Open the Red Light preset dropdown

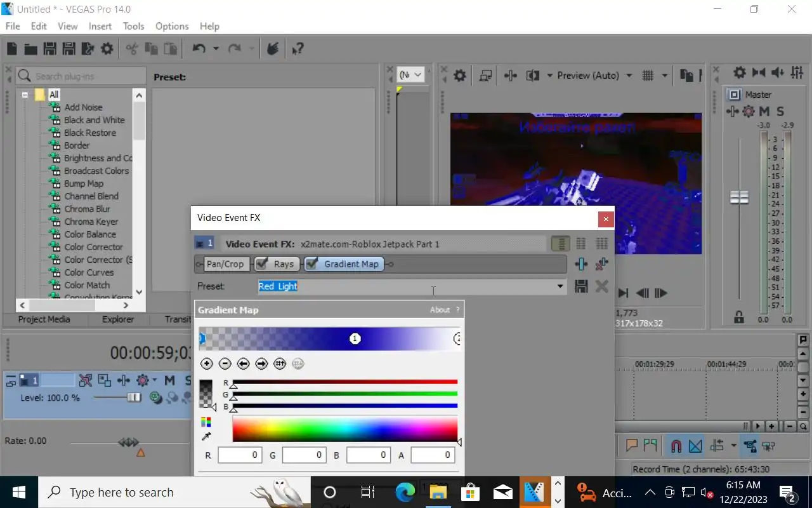(560, 286)
